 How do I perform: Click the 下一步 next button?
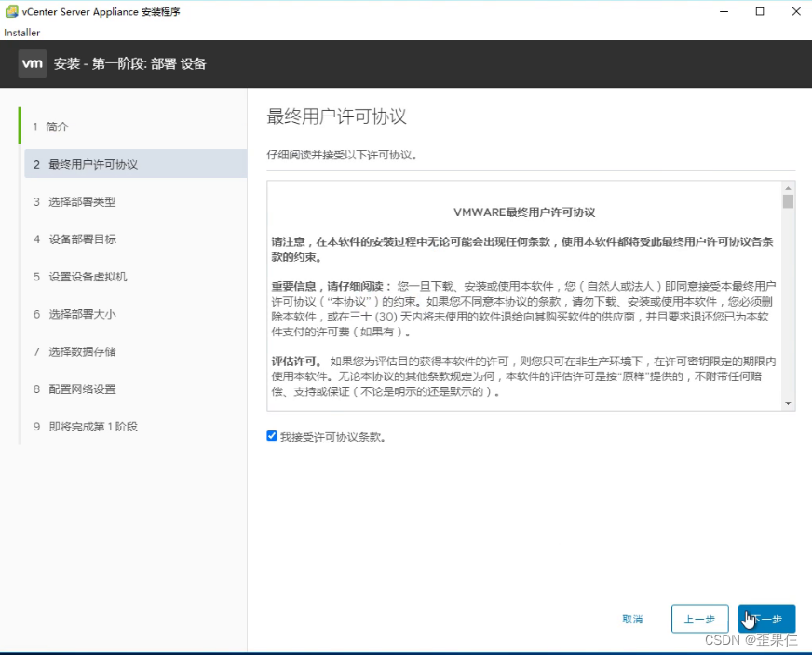click(x=767, y=619)
